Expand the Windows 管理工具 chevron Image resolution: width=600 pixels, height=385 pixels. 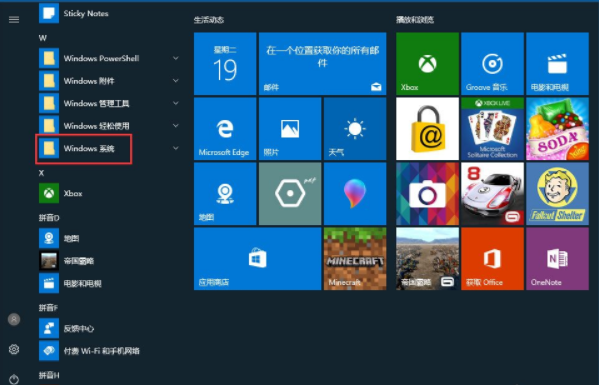pyautogui.click(x=176, y=103)
